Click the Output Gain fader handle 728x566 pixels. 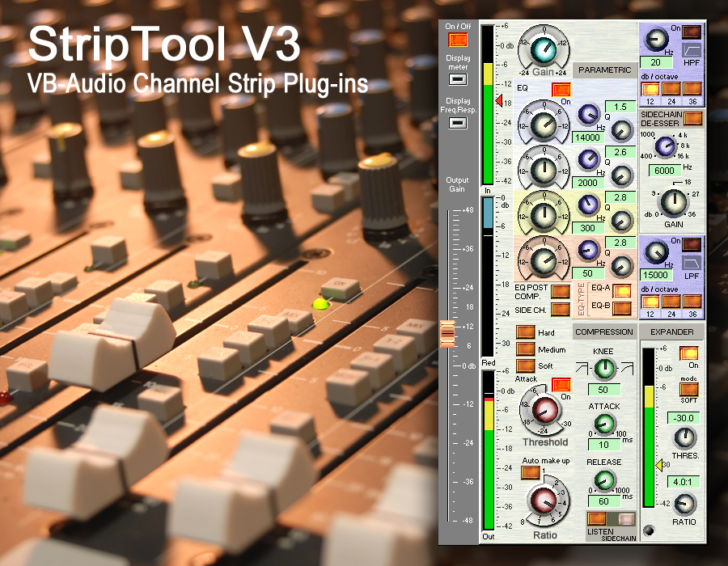(447, 335)
